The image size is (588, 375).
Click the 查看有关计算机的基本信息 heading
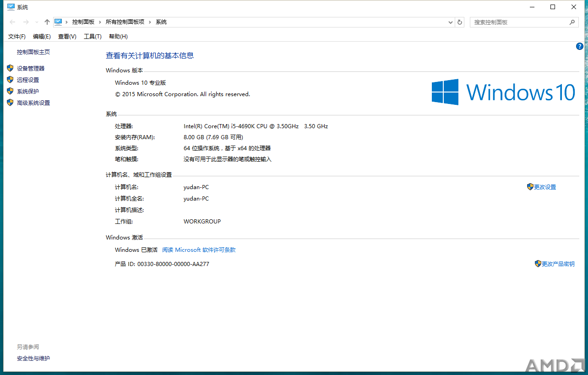pos(150,55)
